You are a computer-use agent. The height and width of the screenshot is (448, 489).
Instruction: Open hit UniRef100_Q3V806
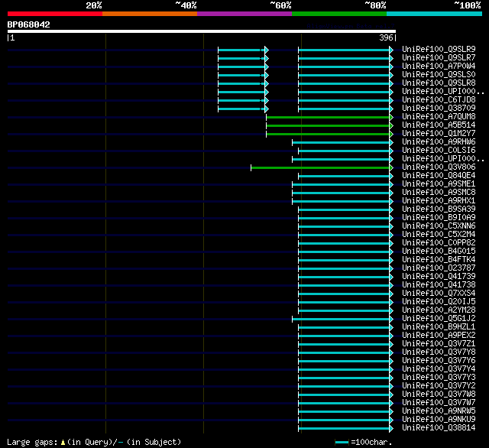point(439,167)
